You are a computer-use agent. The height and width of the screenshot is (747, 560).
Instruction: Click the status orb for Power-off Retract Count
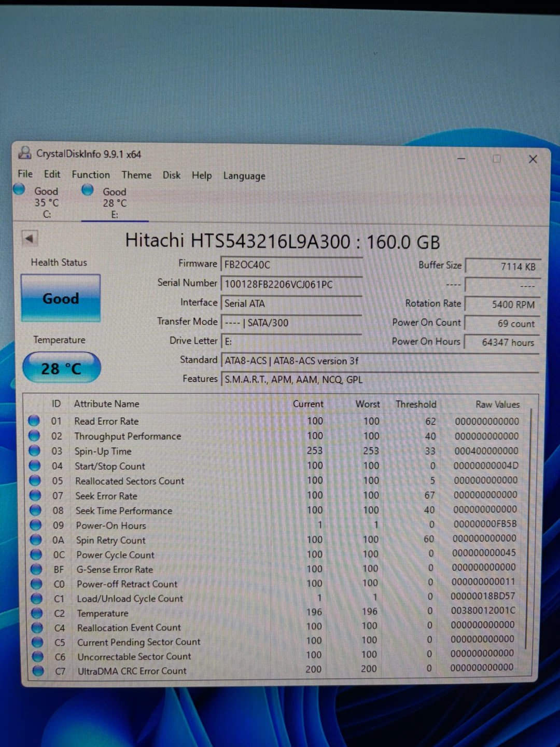point(36,584)
